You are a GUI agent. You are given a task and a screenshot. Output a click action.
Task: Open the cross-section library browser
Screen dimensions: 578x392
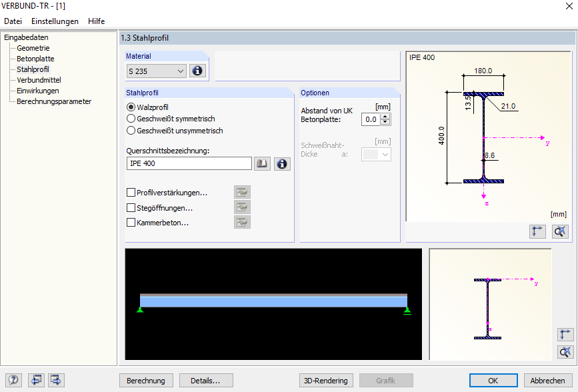tap(262, 163)
